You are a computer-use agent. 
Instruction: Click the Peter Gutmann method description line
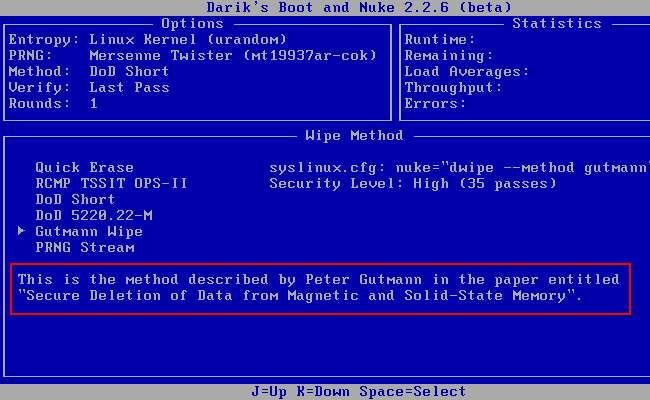[318, 279]
